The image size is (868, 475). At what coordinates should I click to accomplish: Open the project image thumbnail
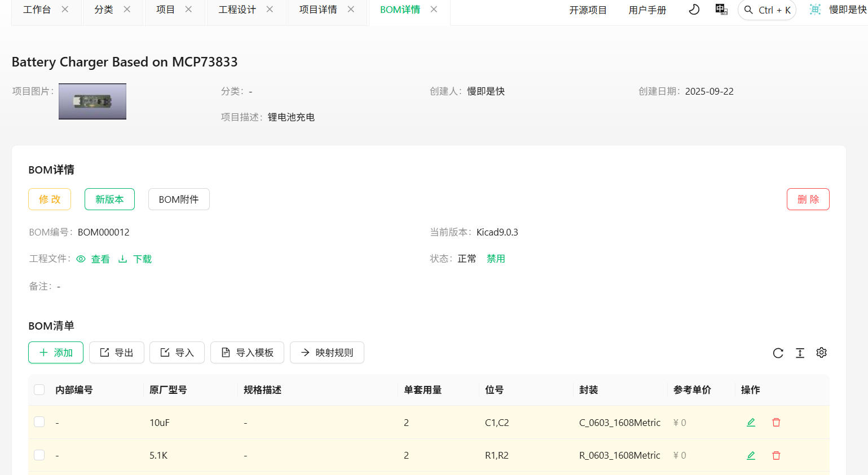pos(92,101)
